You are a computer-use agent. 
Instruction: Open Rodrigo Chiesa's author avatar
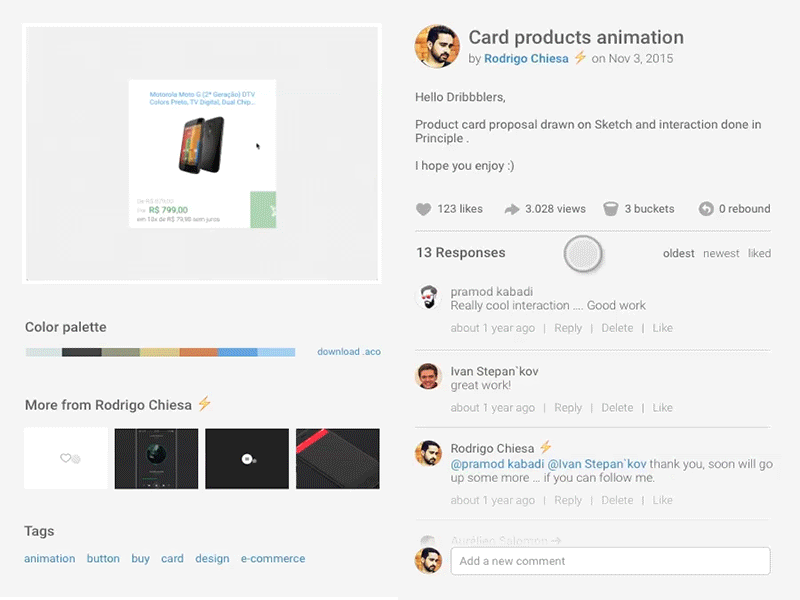pyautogui.click(x=437, y=47)
